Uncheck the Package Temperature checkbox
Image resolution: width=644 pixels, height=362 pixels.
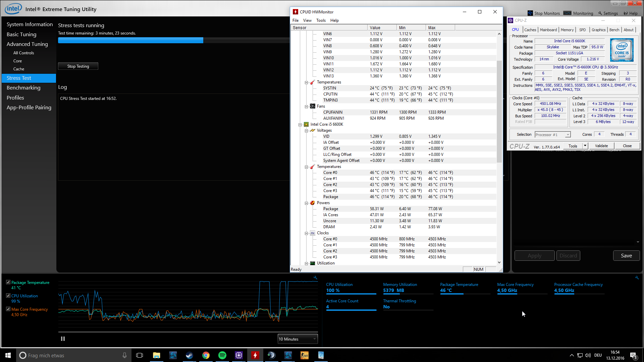point(8,282)
